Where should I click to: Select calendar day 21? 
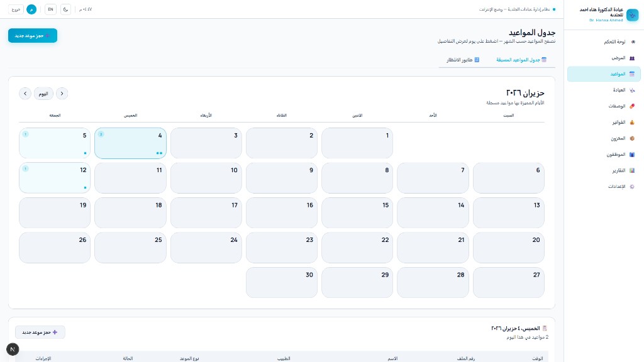(433, 248)
